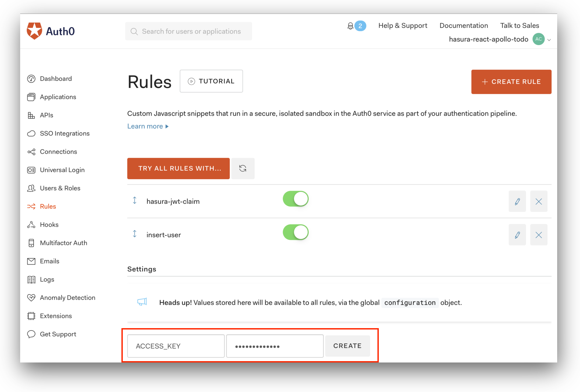Click the refresh icon beside Try All Rules
This screenshot has height=392, width=580.
[x=243, y=168]
